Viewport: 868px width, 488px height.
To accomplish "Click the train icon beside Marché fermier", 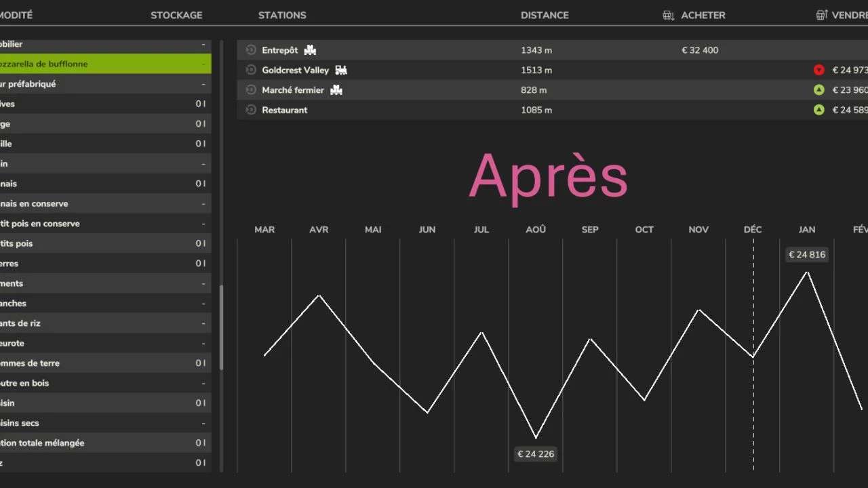I will pyautogui.click(x=336, y=89).
